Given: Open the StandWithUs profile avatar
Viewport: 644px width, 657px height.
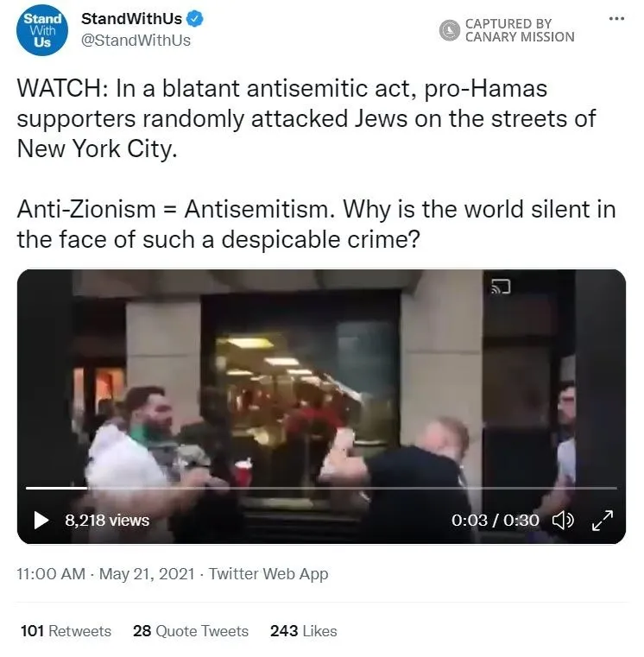Looking at the screenshot, I should click(42, 30).
